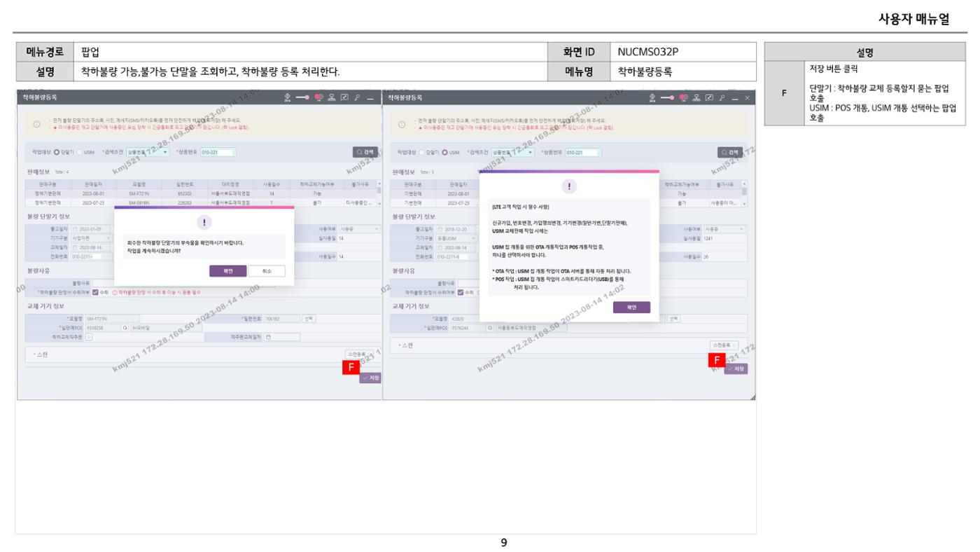Select 단말기 radio button in right window
980x552 pixels.
[422, 151]
